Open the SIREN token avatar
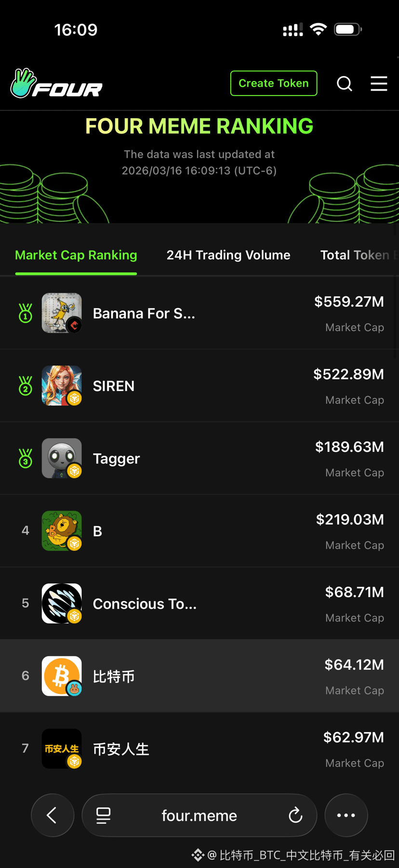 (62, 386)
